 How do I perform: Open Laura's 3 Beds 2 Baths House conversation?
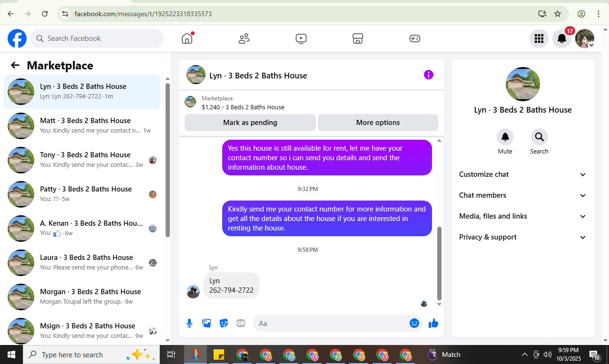(82, 262)
